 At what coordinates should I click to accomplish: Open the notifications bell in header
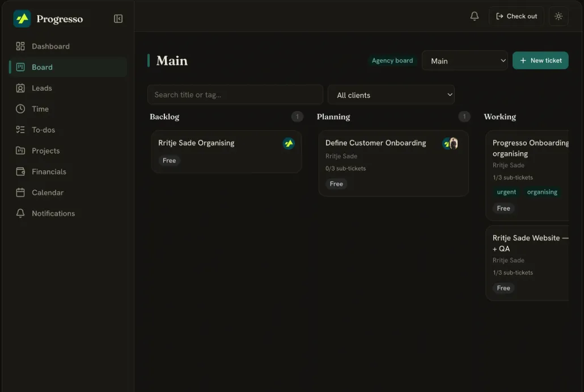(474, 16)
